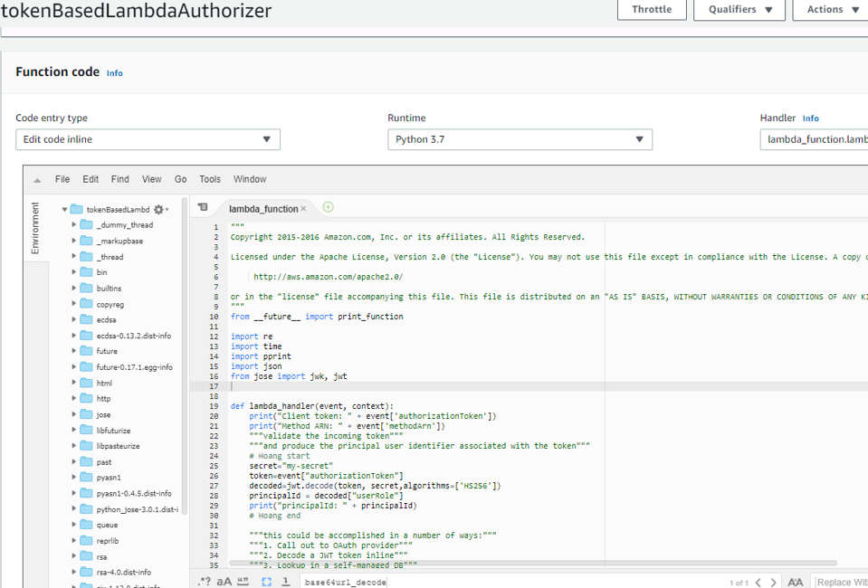Open Function code Info link
This screenshot has height=588, width=868.
pyautogui.click(x=115, y=73)
